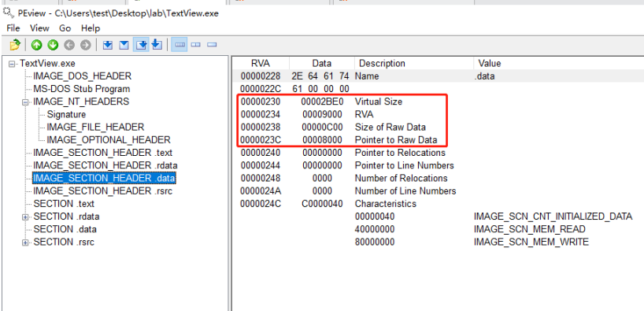Select row at RVA 0000022C
Screen dimensions: 644x311
pyautogui.click(x=439, y=89)
